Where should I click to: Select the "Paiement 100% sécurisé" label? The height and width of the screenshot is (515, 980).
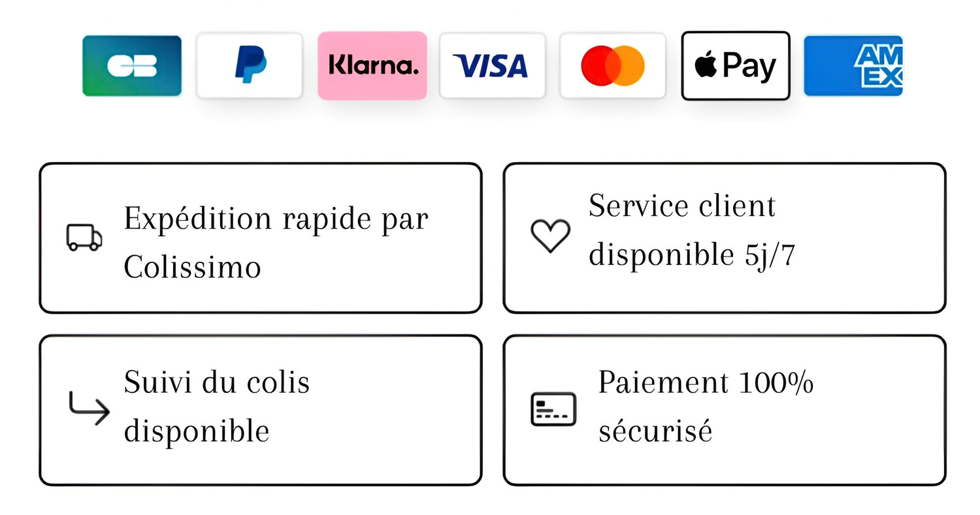click(706, 406)
